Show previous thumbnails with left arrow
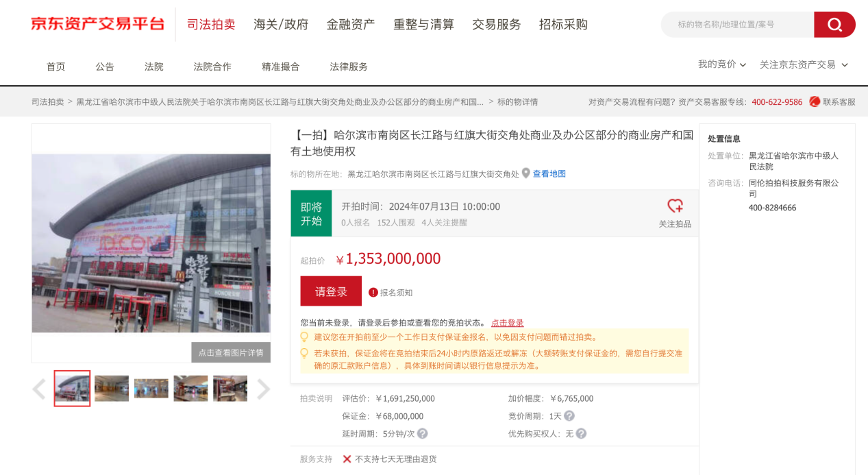This screenshot has width=868, height=475. tap(39, 389)
